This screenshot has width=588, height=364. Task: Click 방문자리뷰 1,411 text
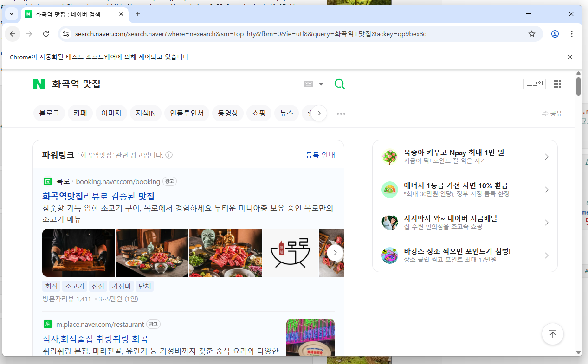click(67, 299)
